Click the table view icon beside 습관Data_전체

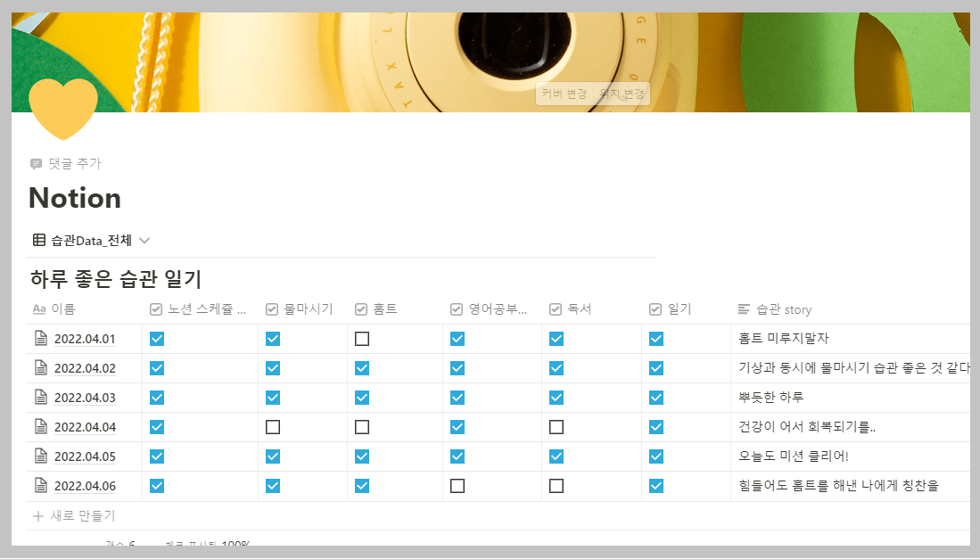pos(37,240)
